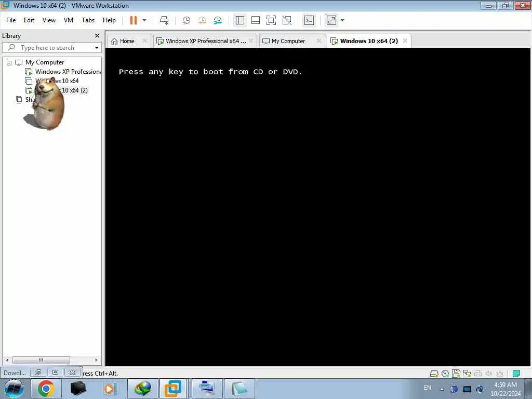Screen dimensions: 532x399
Task: Open the media player taskbar icon
Action: coord(110,389)
